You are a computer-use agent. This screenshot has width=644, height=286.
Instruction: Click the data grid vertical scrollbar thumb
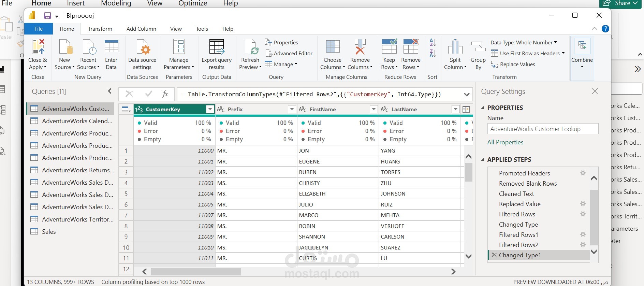click(x=469, y=172)
